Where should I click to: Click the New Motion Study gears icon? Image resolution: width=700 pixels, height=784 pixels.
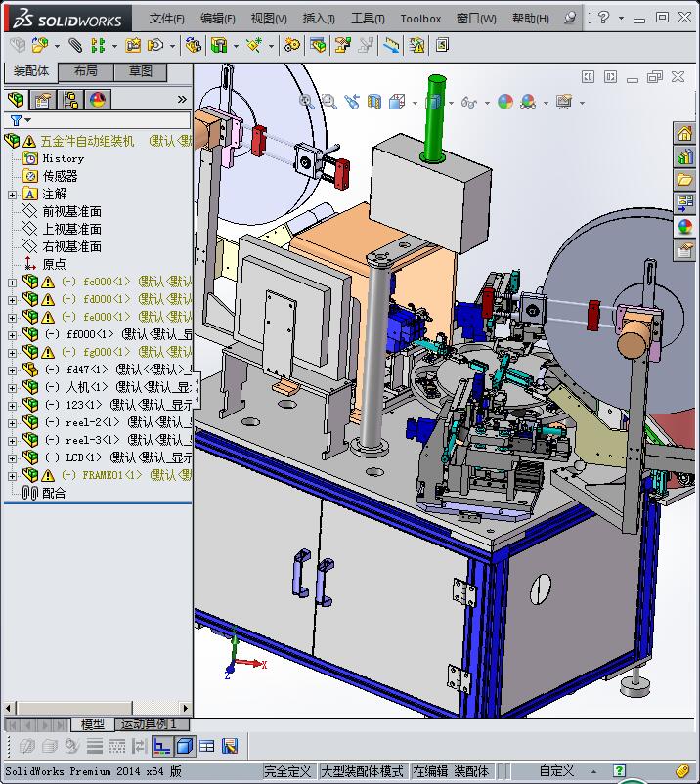pos(292,46)
